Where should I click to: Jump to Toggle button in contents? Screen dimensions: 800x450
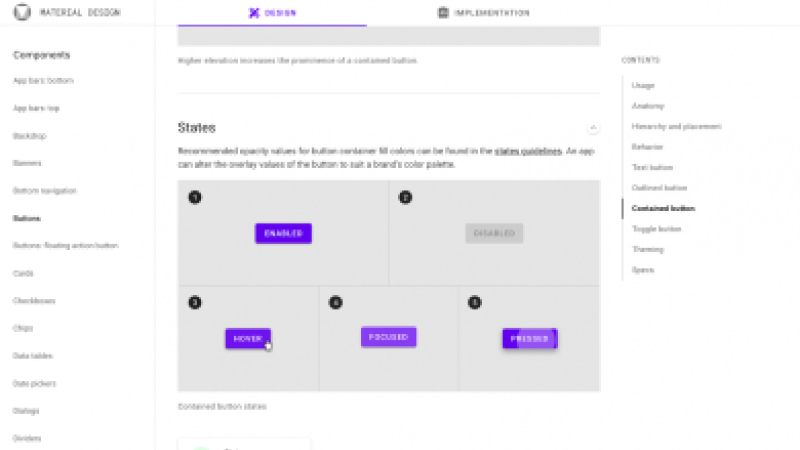(x=657, y=229)
